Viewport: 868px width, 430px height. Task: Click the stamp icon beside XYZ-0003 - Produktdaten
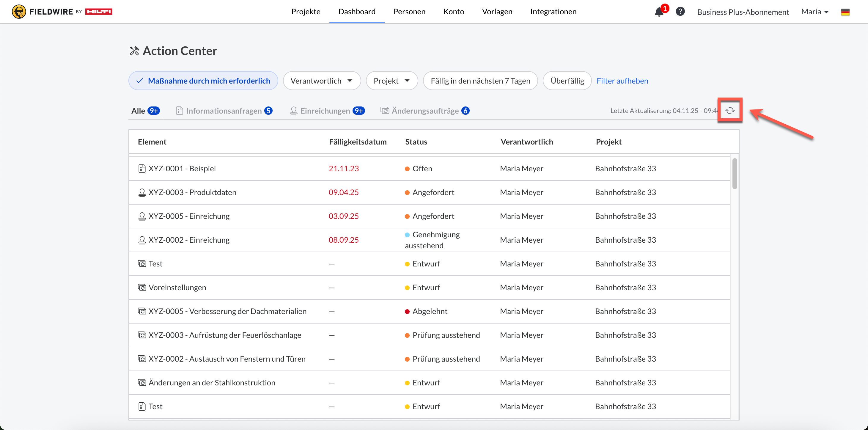pos(142,192)
